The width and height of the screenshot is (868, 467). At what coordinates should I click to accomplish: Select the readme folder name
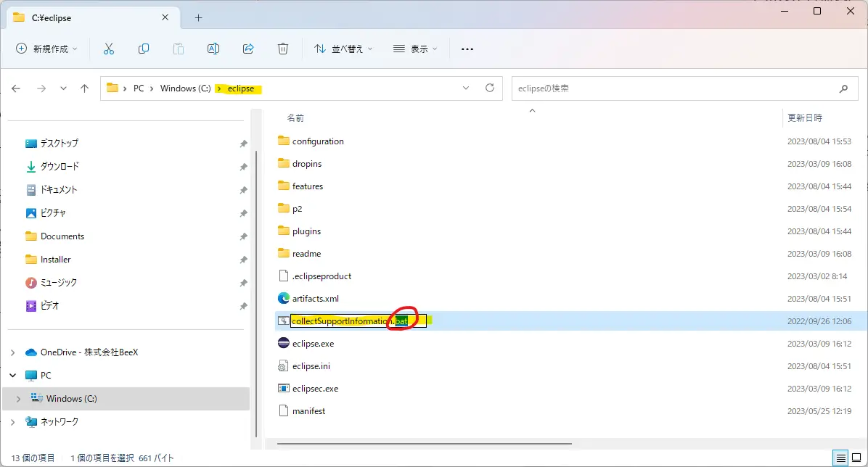307,253
